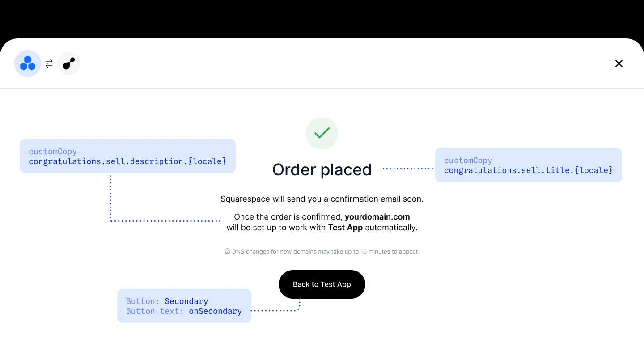Click customCopy label above sell.title key
644x351 pixels.
tap(468, 161)
